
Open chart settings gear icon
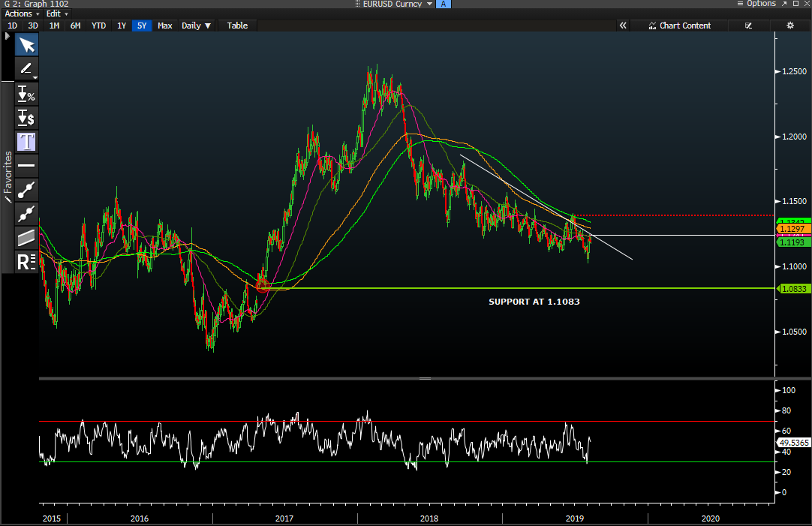tap(789, 26)
